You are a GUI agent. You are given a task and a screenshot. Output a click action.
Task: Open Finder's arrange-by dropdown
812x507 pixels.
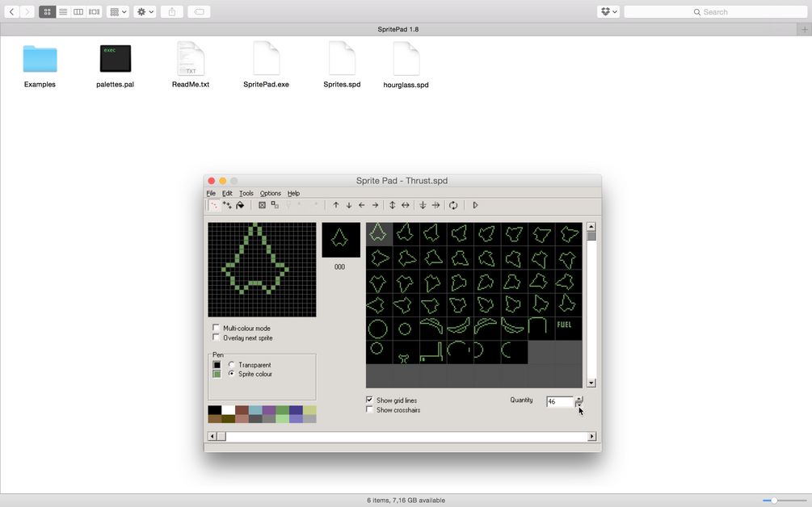118,12
